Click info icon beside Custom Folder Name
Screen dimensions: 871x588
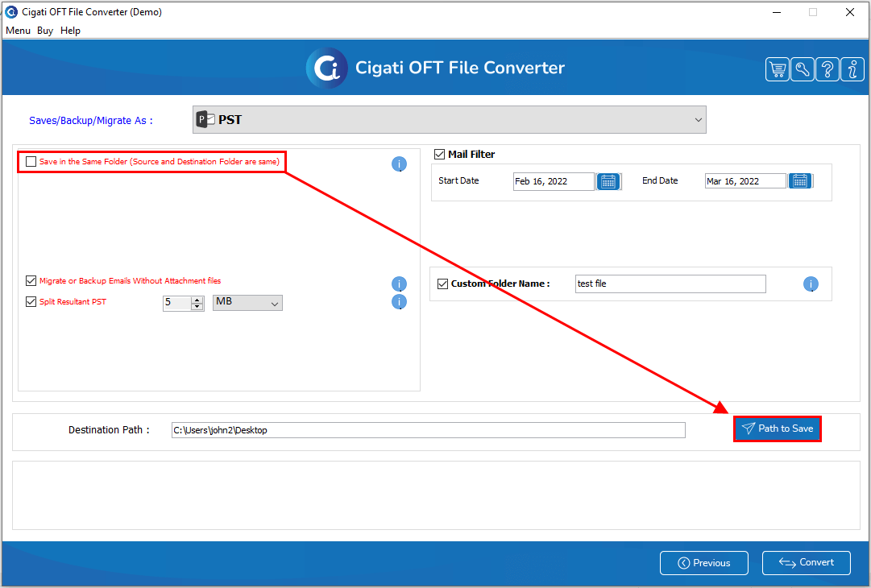[x=811, y=284]
